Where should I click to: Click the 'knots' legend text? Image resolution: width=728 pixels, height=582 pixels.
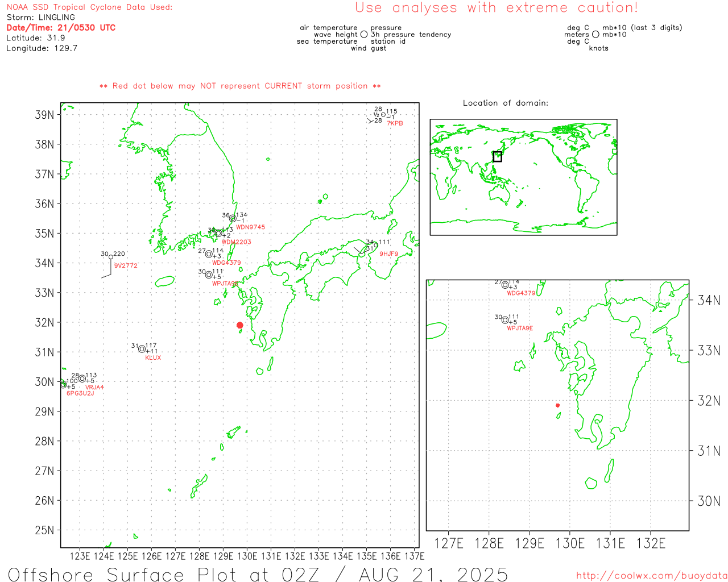tap(599, 48)
